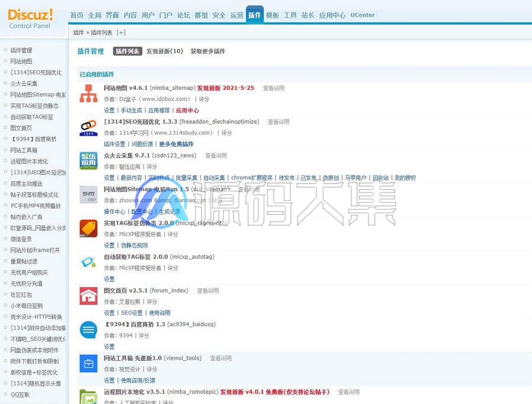This screenshot has width=532, height=404.
Task: Switch to the 发现新版(10) tab
Action: pos(164,51)
